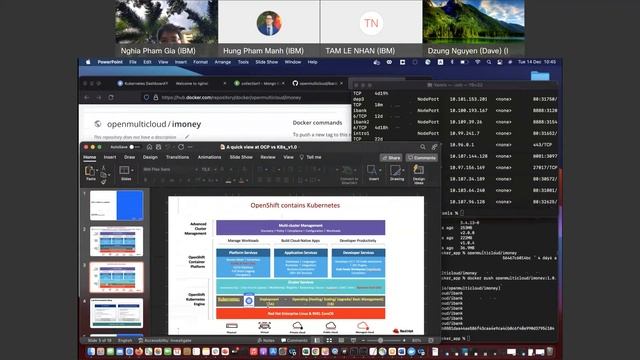Screen dimensions: 640x360
Task: Click the Home icon in PowerPoint title bar
Action: 149,147
